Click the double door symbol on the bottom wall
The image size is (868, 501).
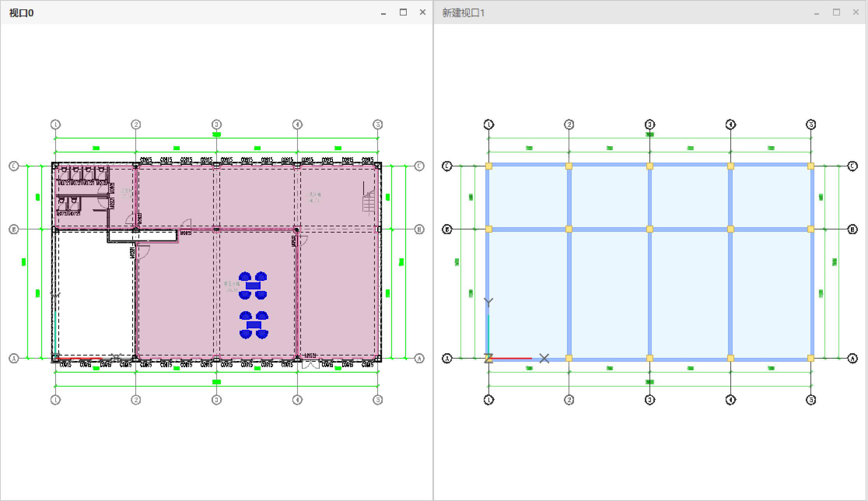(x=311, y=364)
